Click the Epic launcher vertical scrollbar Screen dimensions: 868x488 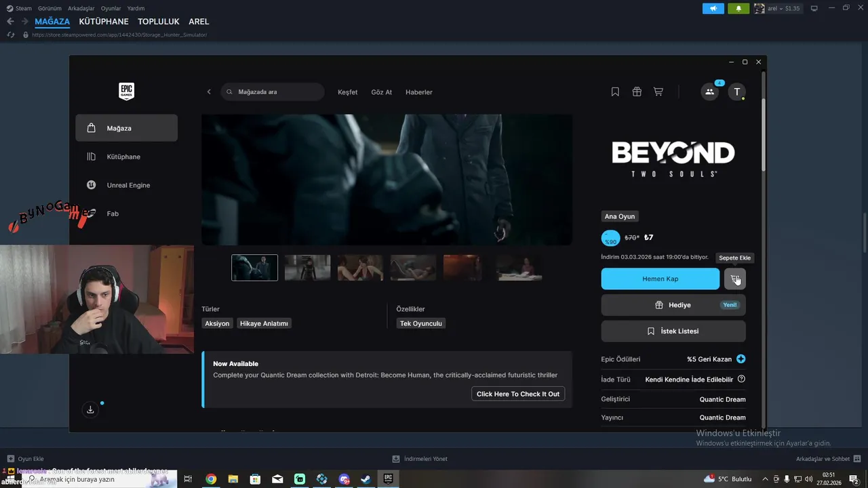pos(763,136)
